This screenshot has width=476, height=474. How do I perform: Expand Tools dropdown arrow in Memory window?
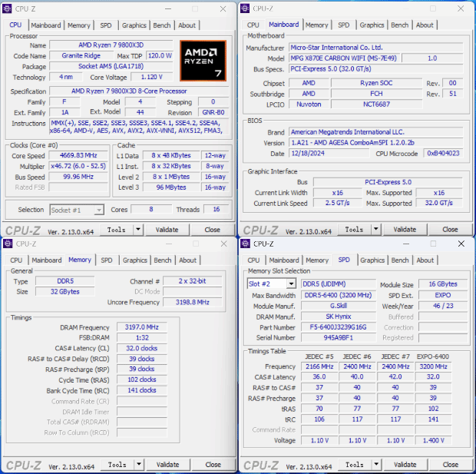tap(139, 465)
